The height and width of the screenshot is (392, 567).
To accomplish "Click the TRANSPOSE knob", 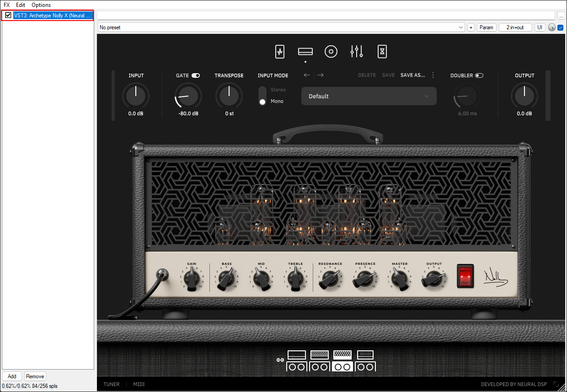I will tap(229, 96).
